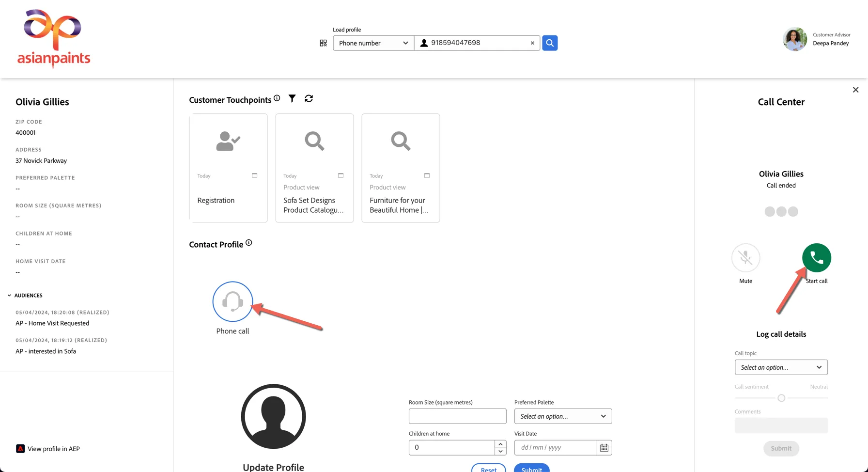Viewport: 868px width, 472px height.
Task: Click calendar icon on Sofa Set card
Action: [341, 175]
